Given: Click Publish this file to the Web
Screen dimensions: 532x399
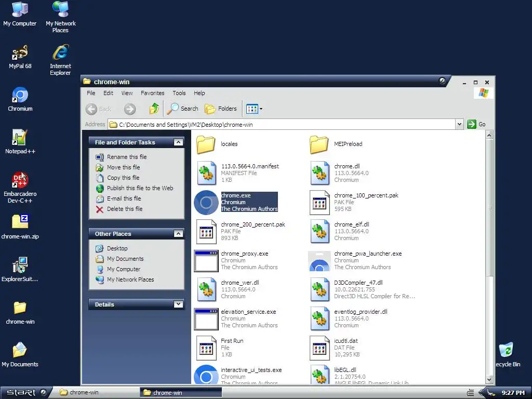Looking at the screenshot, I should (140, 188).
